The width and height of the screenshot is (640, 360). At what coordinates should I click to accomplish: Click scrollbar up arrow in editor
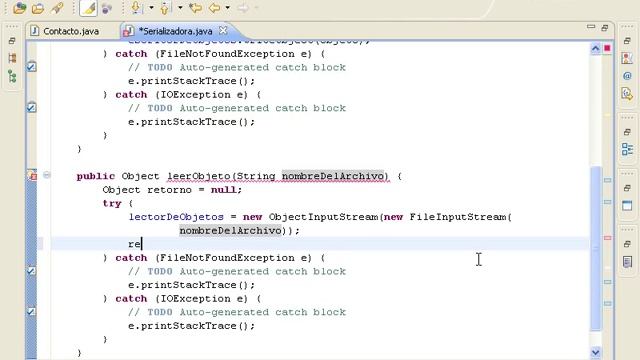596,49
